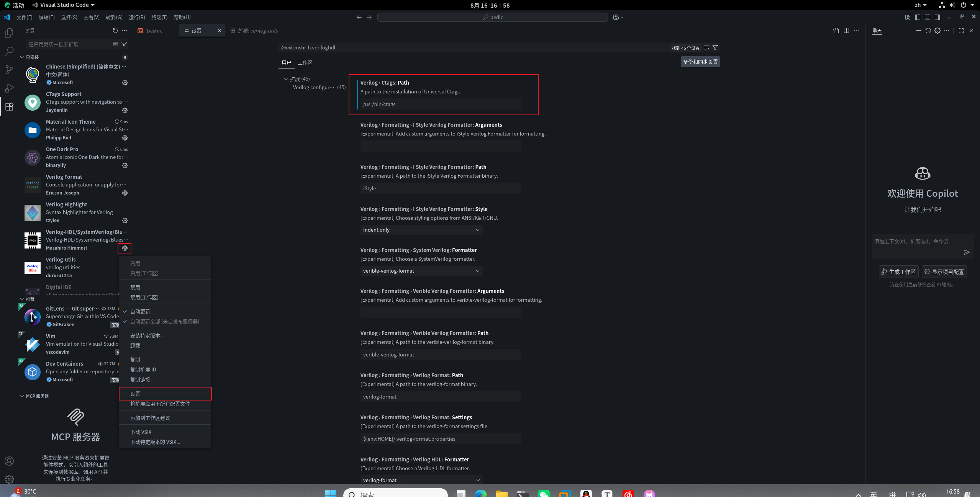Screen dimensions: 980x497
Task: Choose Uninstall from the context menu
Action: pos(135,345)
